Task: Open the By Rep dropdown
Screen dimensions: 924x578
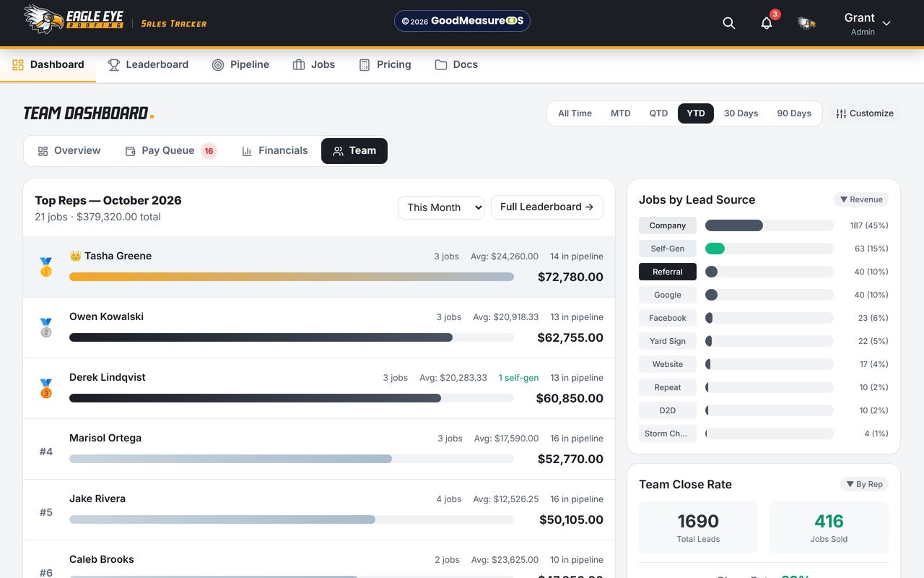Action: (x=864, y=484)
